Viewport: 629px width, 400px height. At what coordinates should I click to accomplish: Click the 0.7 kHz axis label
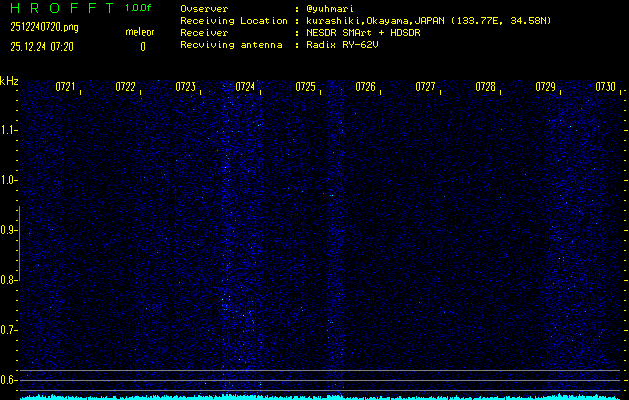tap(8, 330)
